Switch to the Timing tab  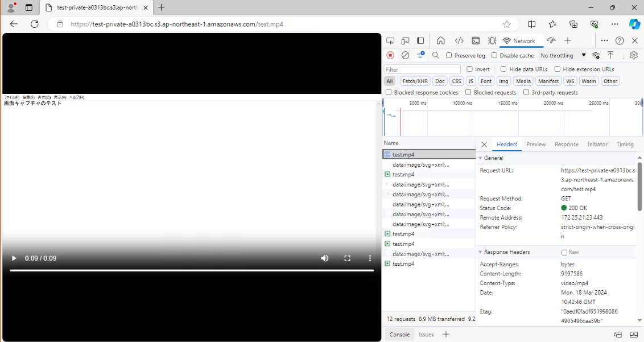625,145
